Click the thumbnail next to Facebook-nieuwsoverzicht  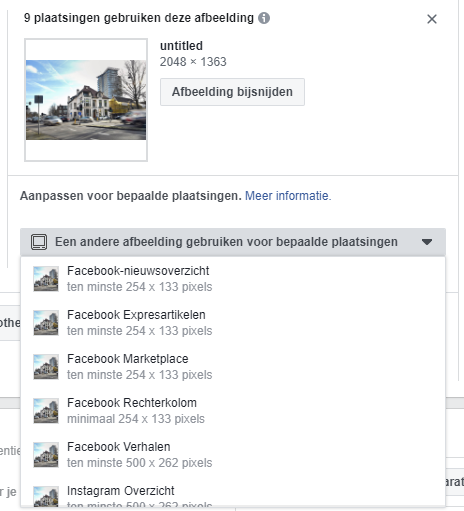46,279
